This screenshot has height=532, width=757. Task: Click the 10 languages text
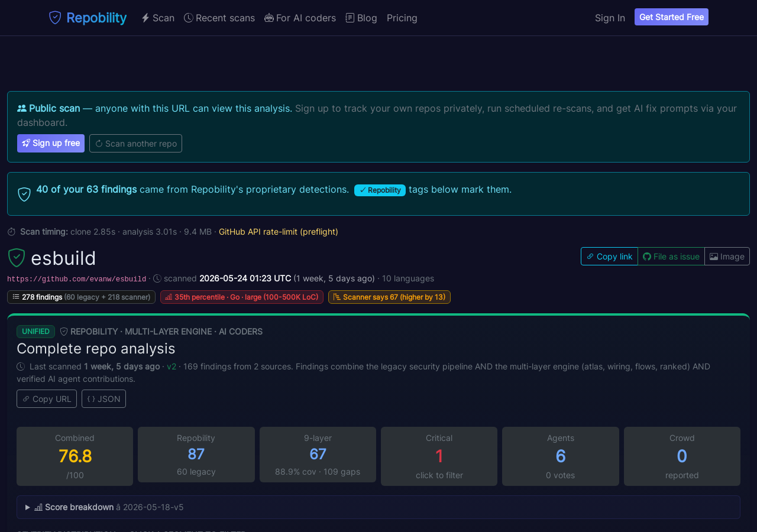pos(408,278)
